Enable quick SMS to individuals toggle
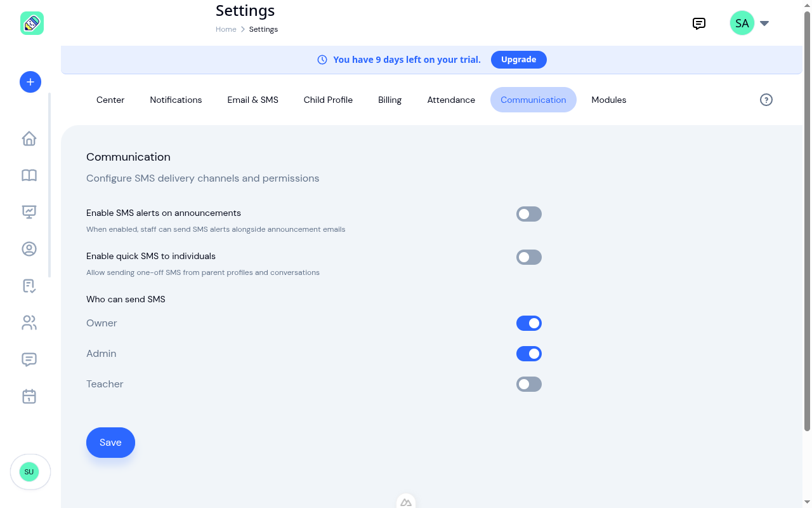 [529, 257]
